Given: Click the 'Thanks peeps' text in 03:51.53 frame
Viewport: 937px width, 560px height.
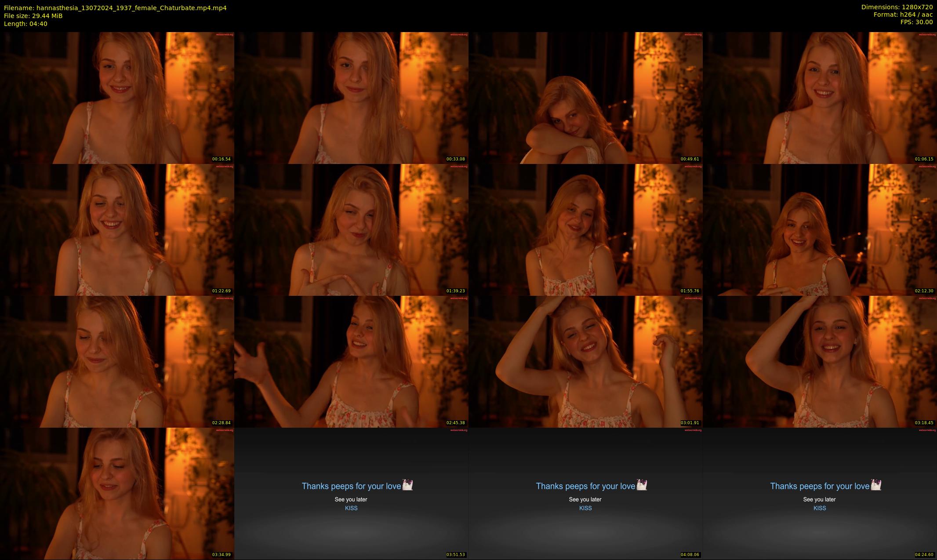Looking at the screenshot, I should click(x=351, y=486).
